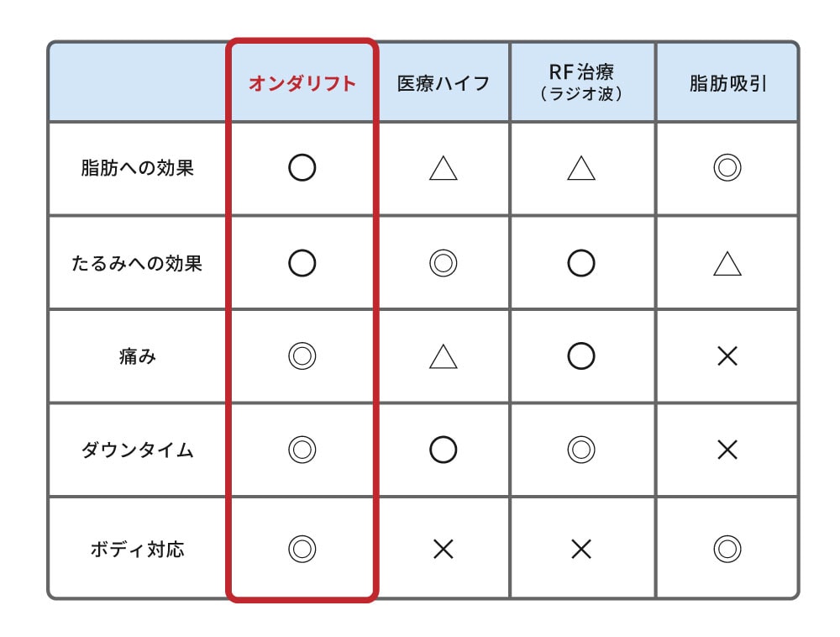This screenshot has height=637, width=840.
Task: Click the circle for 医療ハイフ ダウンタイム
Action: 443,450
